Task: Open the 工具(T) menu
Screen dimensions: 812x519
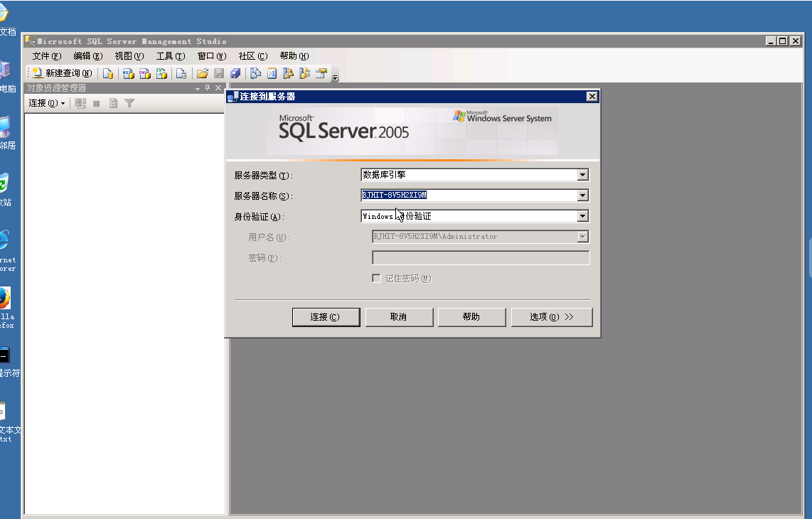Action: click(x=171, y=56)
